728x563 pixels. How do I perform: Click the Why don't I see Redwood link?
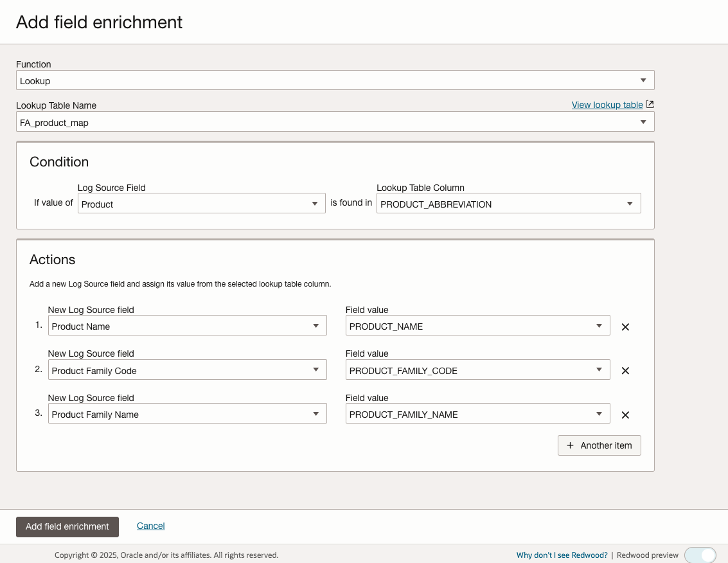click(562, 555)
